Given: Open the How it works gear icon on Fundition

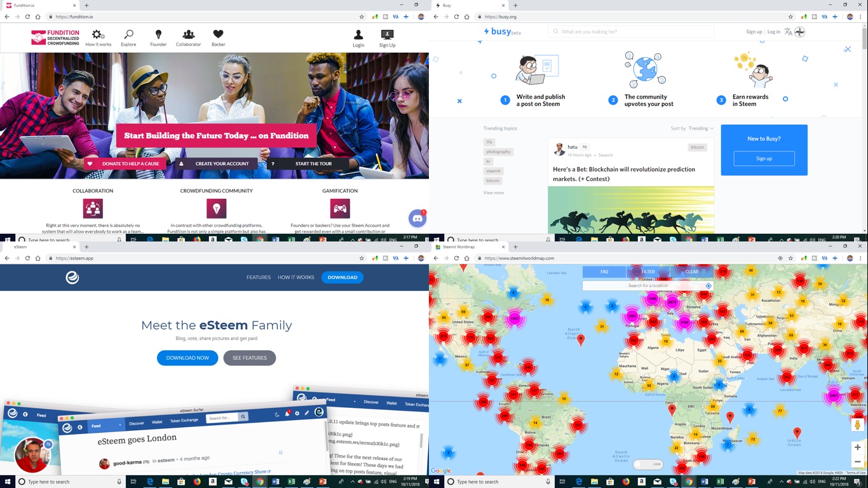Looking at the screenshot, I should pos(98,35).
